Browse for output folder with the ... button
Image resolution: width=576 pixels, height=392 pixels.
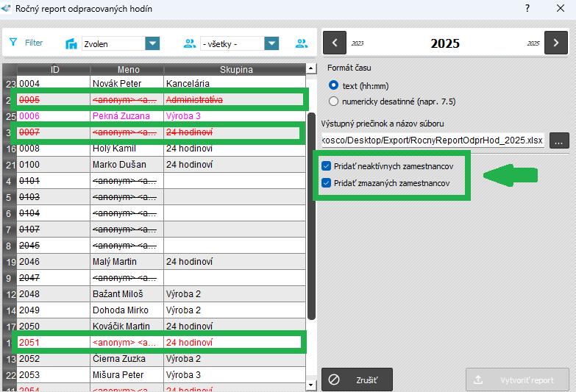coord(559,140)
